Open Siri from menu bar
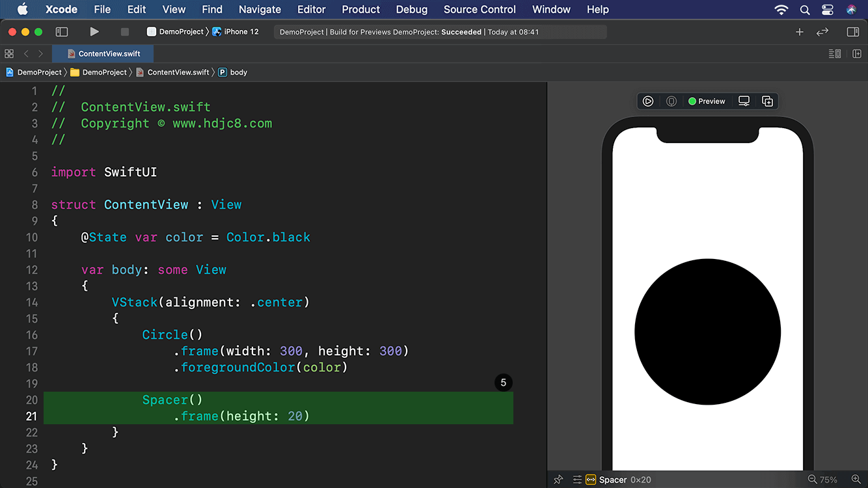 852,9
